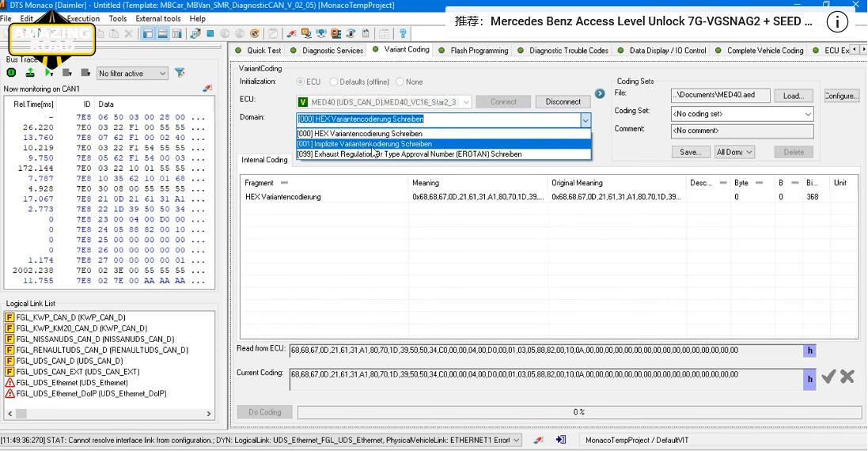
Task: Click the third layout view toolbar icon
Action: click(176, 34)
